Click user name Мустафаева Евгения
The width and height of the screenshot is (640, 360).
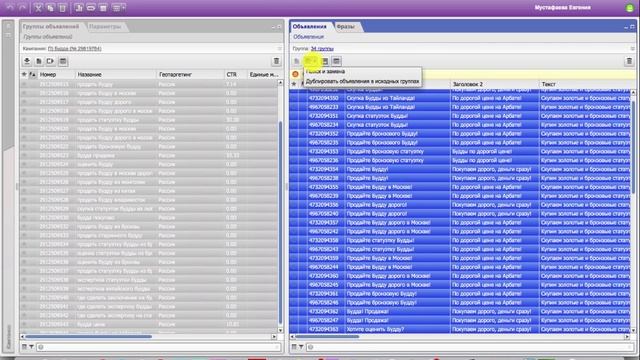coord(562,8)
